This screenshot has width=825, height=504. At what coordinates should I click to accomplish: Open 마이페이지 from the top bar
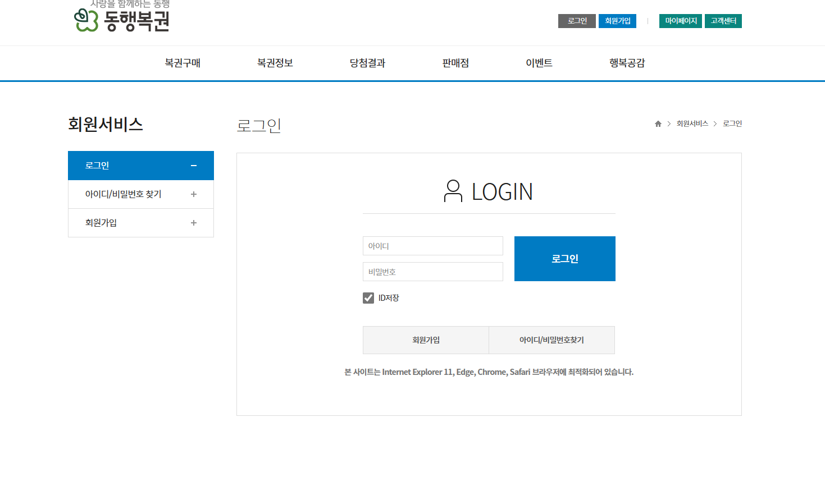click(x=680, y=21)
